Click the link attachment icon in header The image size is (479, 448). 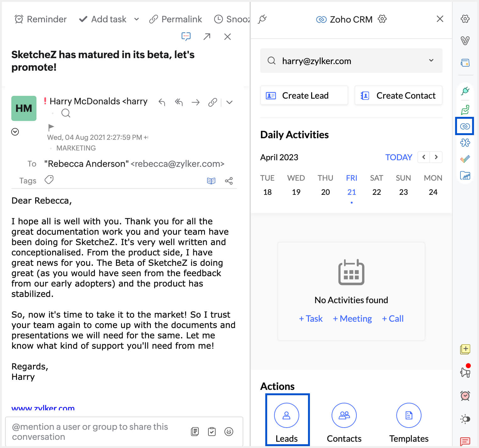point(213,102)
